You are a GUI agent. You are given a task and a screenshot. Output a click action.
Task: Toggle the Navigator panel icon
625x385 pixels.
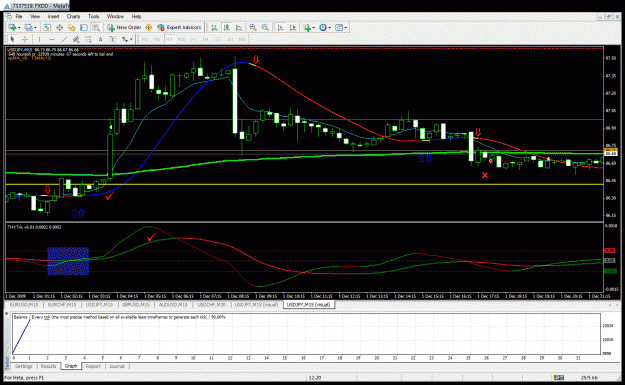[71, 28]
